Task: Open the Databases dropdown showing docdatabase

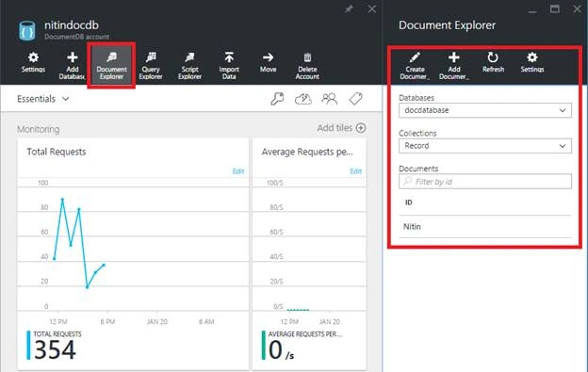Action: (x=485, y=110)
